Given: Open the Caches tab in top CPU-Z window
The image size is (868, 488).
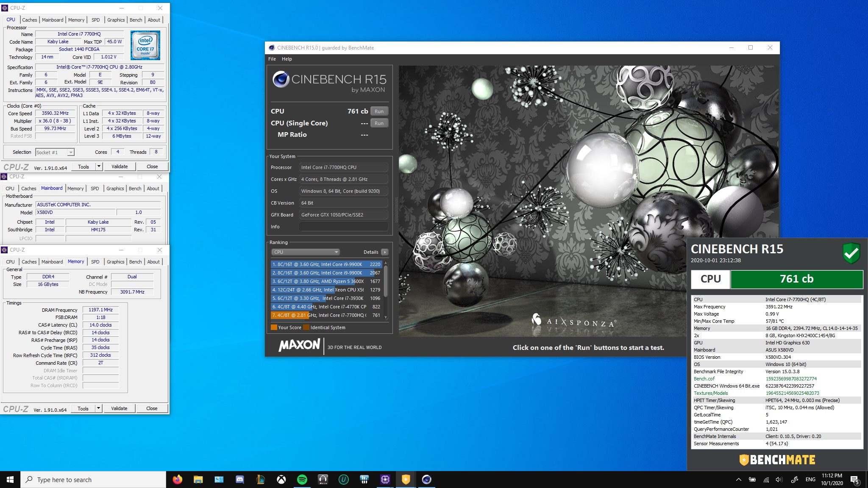Looking at the screenshot, I should click(30, 20).
